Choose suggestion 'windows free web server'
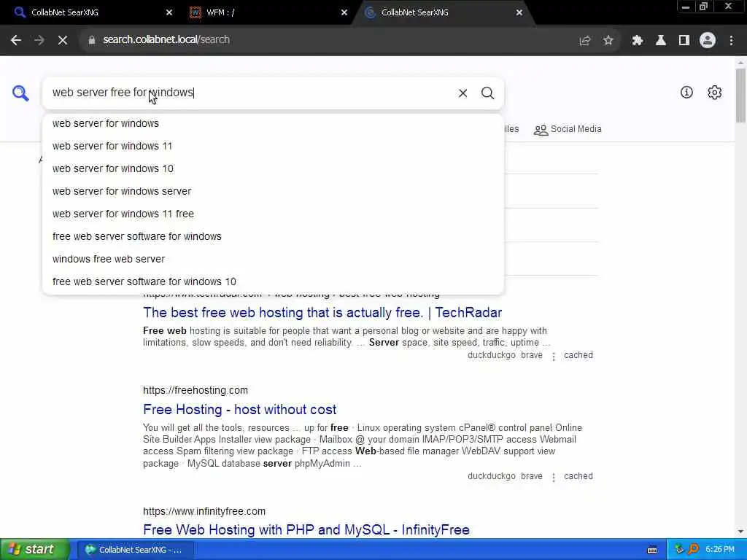The width and height of the screenshot is (747, 560). pyautogui.click(x=273, y=259)
